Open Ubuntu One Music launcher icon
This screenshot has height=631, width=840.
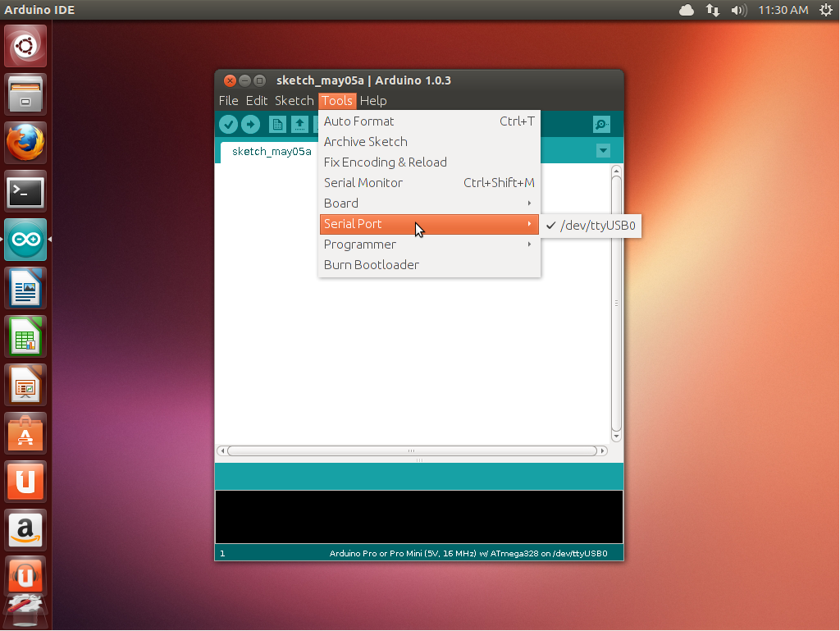click(x=25, y=576)
